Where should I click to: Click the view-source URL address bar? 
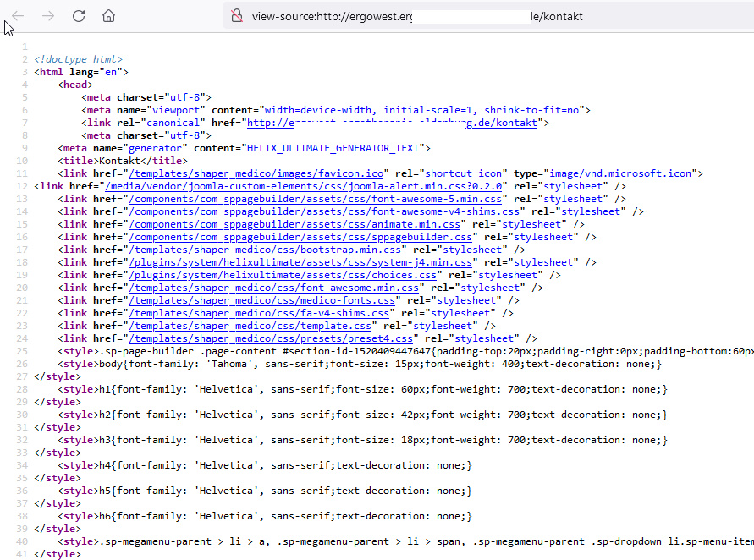point(423,16)
